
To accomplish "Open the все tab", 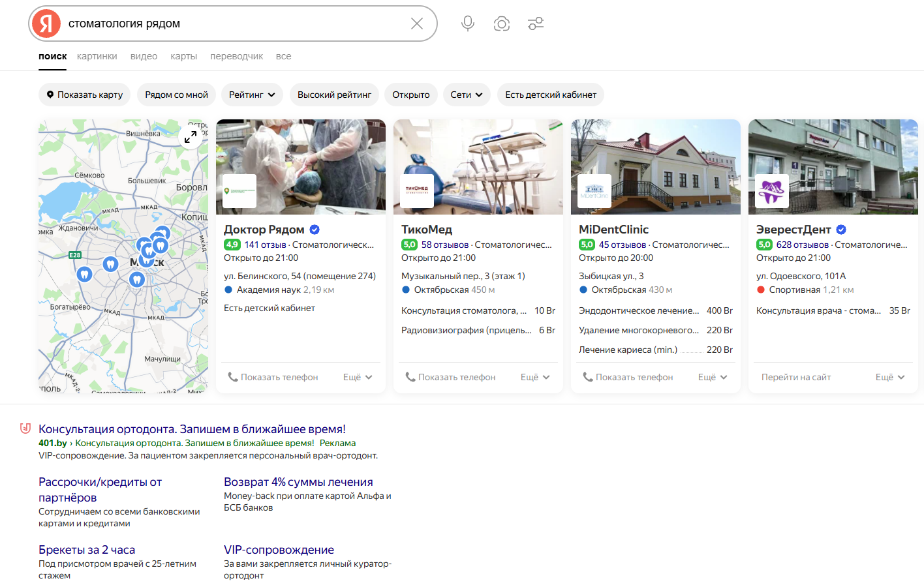I will click(283, 56).
